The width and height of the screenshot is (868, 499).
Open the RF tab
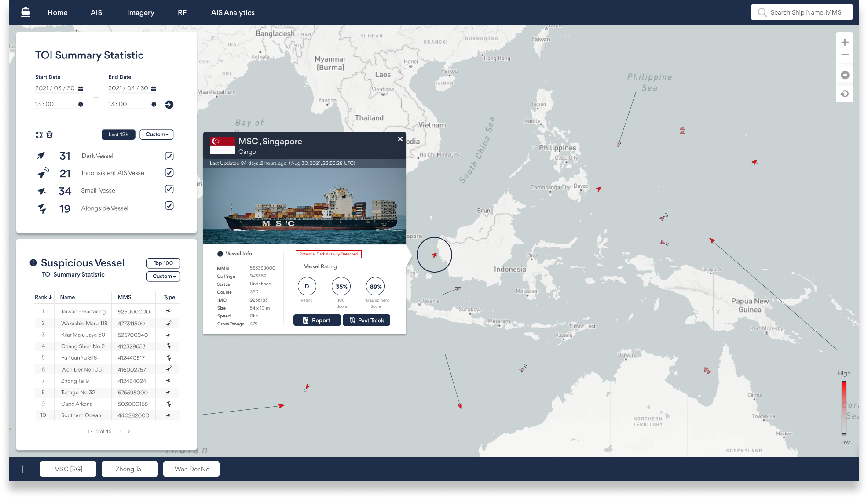point(182,12)
